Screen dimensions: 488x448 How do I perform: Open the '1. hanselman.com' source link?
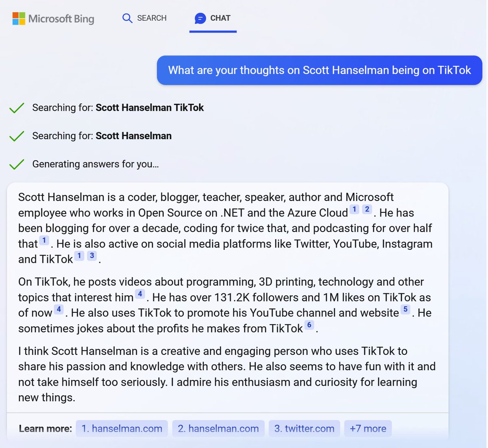point(122,428)
